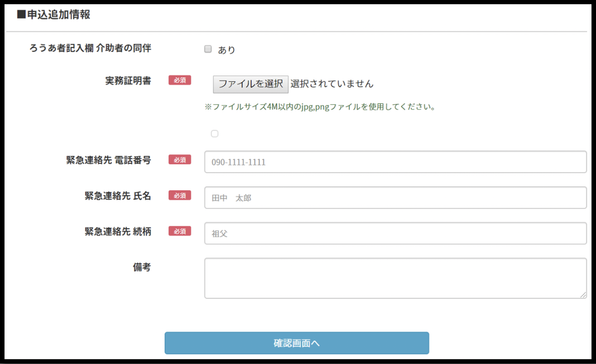Viewport: 596px width, 364px height.
Task: Click the 必須 badge beside 氏名
Action: point(180,196)
